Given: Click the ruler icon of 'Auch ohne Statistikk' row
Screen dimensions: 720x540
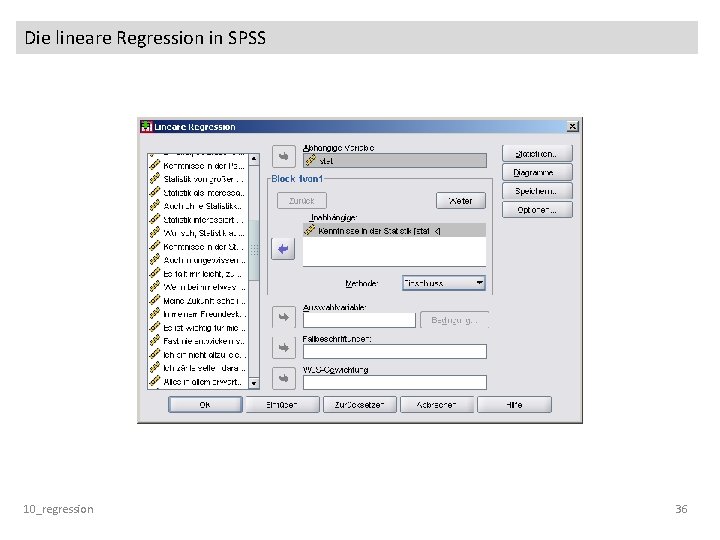Looking at the screenshot, I should pyautogui.click(x=155, y=206).
